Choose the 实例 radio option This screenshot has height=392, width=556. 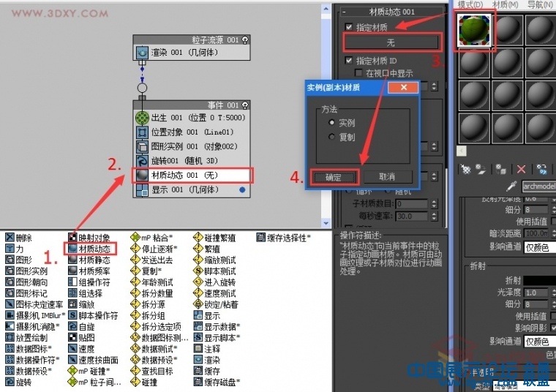(332, 123)
